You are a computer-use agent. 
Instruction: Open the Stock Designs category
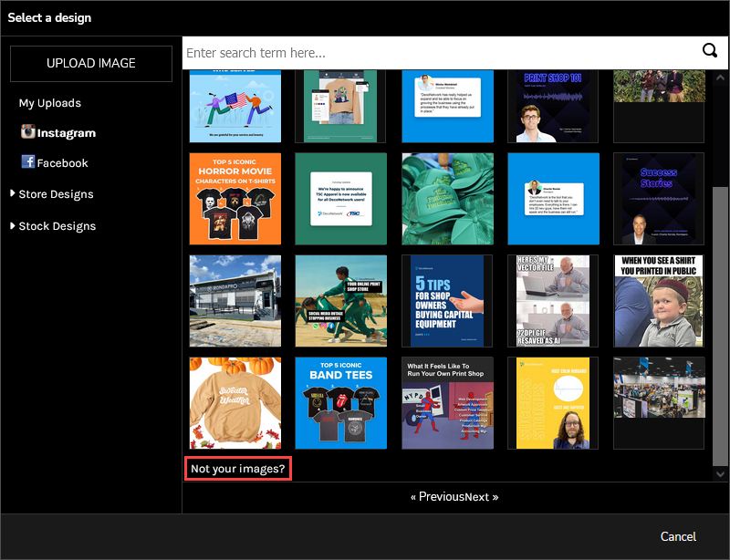click(x=57, y=226)
